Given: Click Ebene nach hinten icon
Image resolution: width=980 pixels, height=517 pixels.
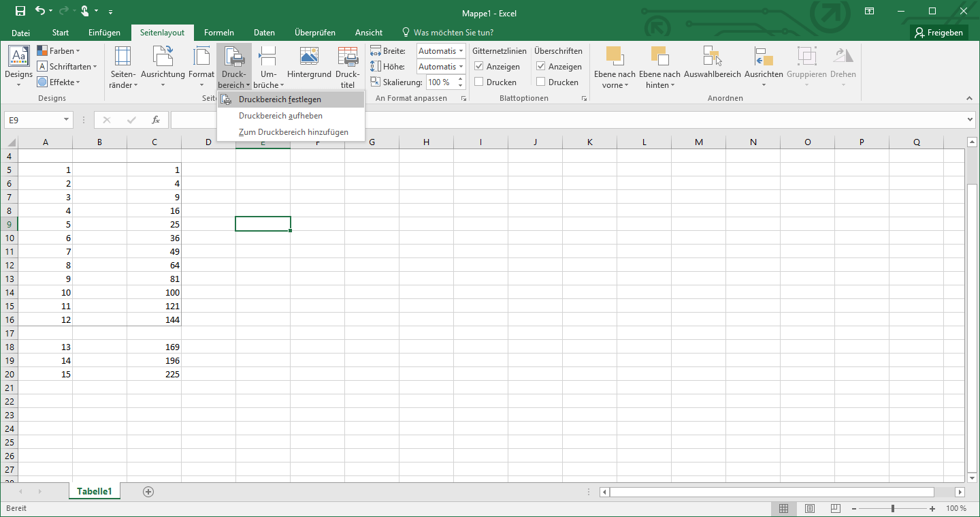Looking at the screenshot, I should [x=660, y=56].
